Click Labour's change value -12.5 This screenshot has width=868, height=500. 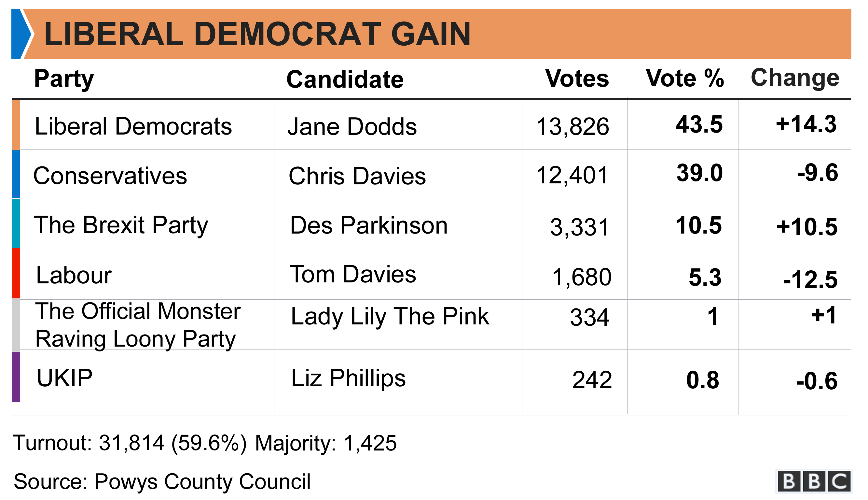810,279
